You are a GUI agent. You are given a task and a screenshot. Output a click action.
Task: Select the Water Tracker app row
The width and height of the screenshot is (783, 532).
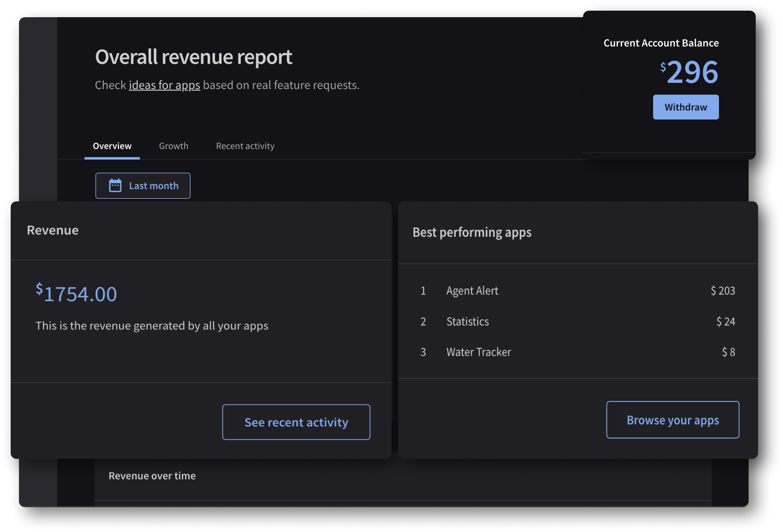tap(577, 352)
